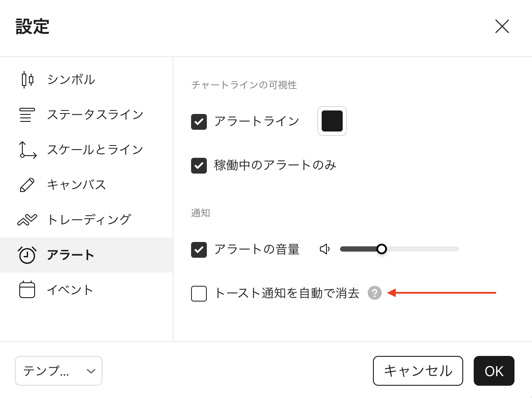The width and height of the screenshot is (532, 398).
Task: Click the Canvas pencil icon
Action: tap(27, 185)
